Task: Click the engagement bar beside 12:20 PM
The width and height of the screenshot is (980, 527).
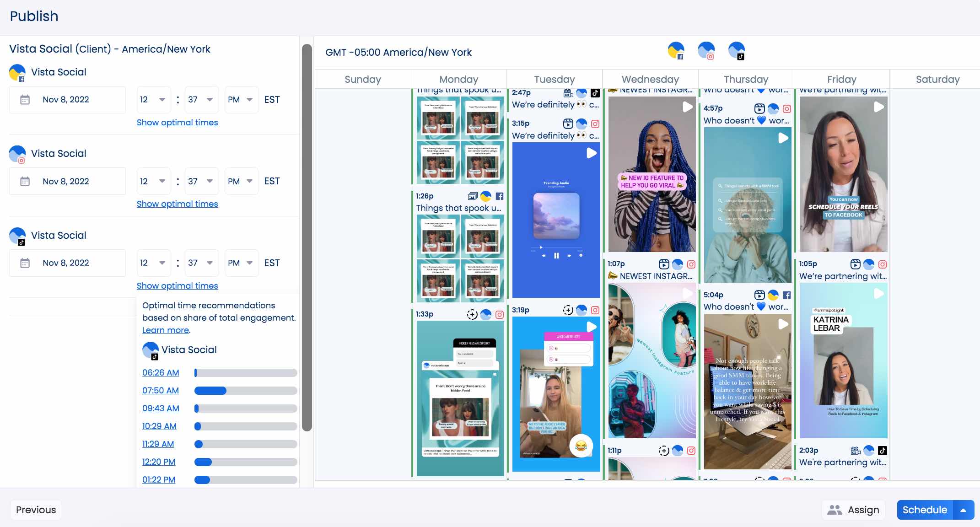Action: tap(245, 462)
